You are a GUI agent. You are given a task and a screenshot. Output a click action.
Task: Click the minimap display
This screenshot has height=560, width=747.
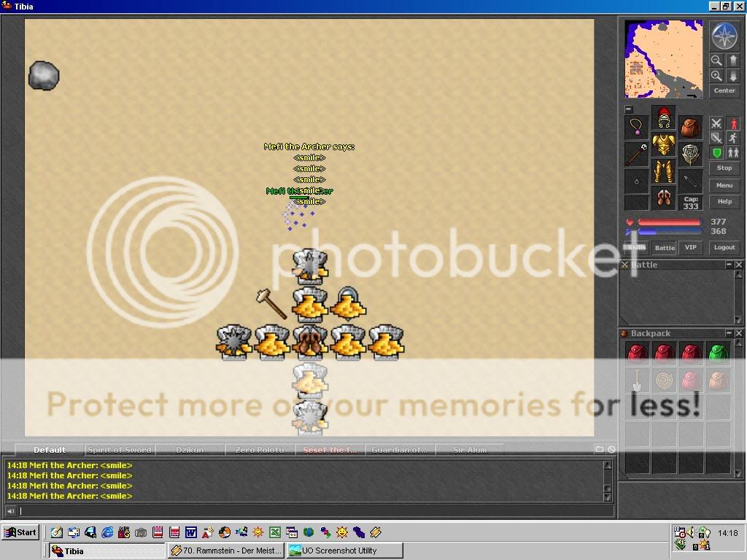[x=664, y=58]
